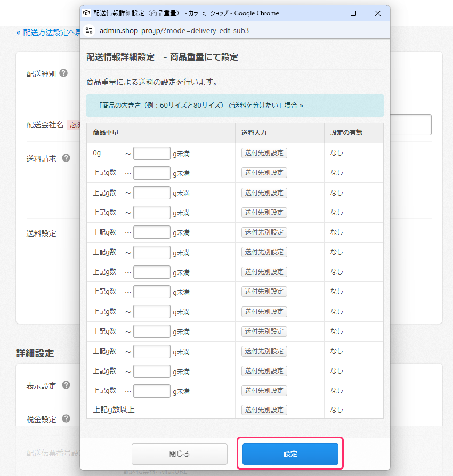The width and height of the screenshot is (453, 476).
Task: Click the help icon beside 配送種別
Action: click(x=63, y=74)
